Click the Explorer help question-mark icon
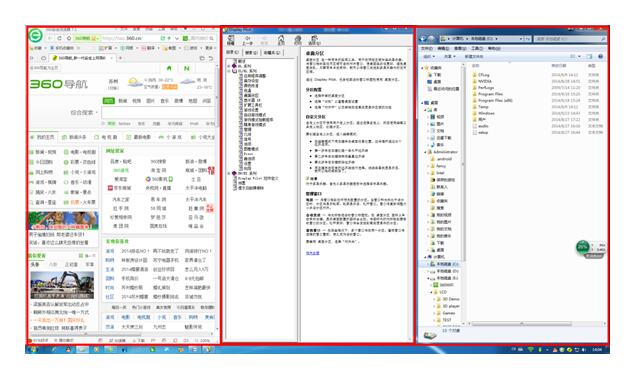641x368 pixels. (601, 56)
